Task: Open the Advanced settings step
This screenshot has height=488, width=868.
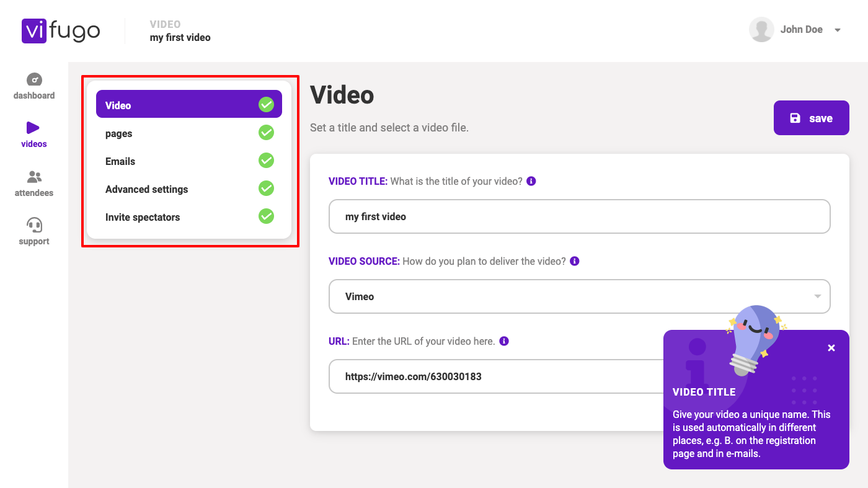Action: (189, 189)
